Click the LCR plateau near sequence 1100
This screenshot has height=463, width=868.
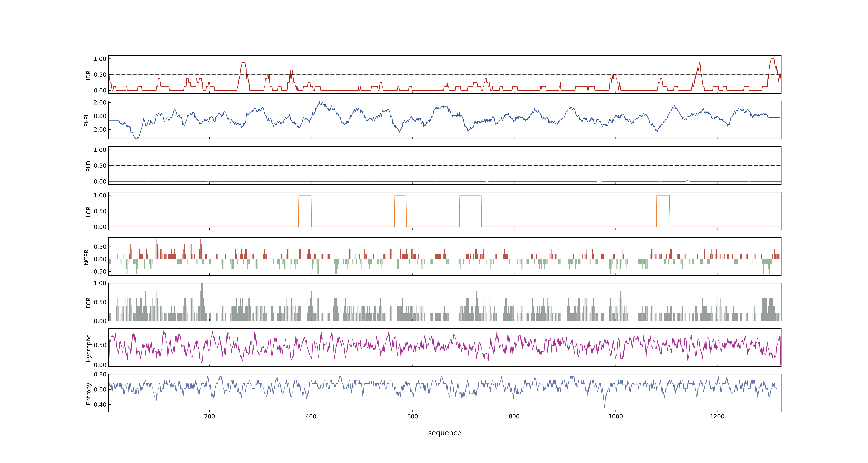click(663, 195)
